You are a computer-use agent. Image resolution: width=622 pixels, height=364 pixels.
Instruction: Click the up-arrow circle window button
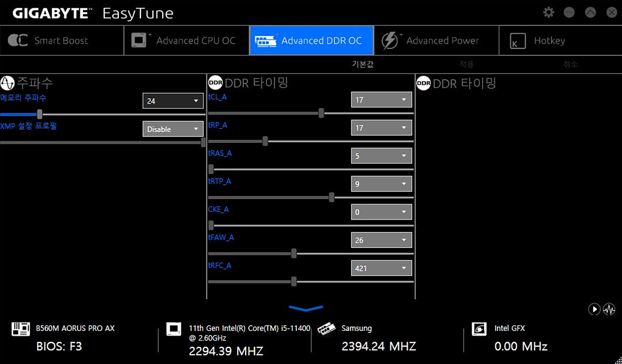click(590, 12)
